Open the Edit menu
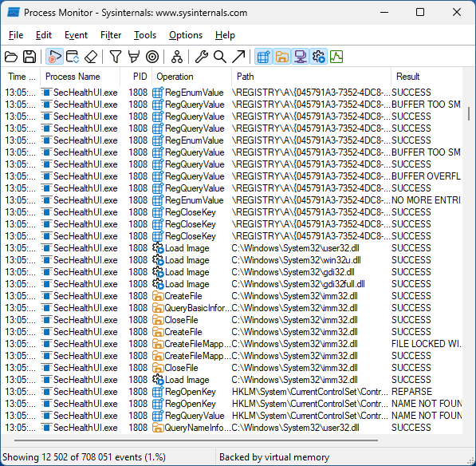476x466 pixels. tap(44, 35)
